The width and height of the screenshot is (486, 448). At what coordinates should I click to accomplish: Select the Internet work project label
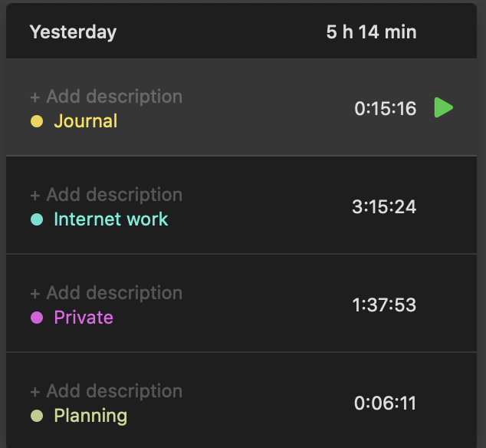pos(110,219)
